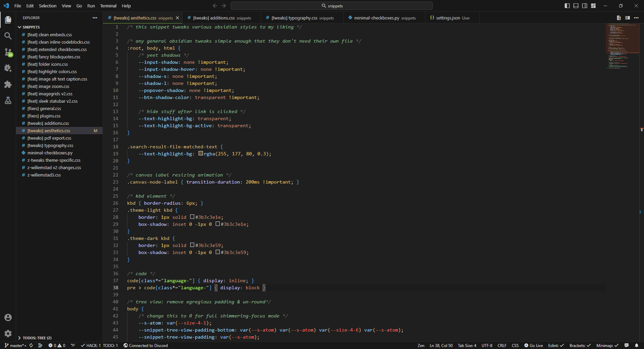
Task: Open the Testing flask view
Action: coord(8,100)
